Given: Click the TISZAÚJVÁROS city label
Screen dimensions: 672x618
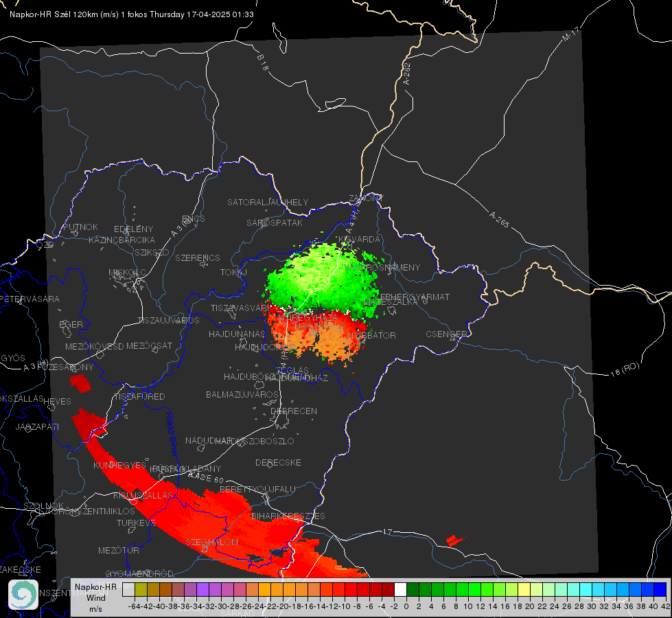Looking at the screenshot, I should tap(168, 321).
